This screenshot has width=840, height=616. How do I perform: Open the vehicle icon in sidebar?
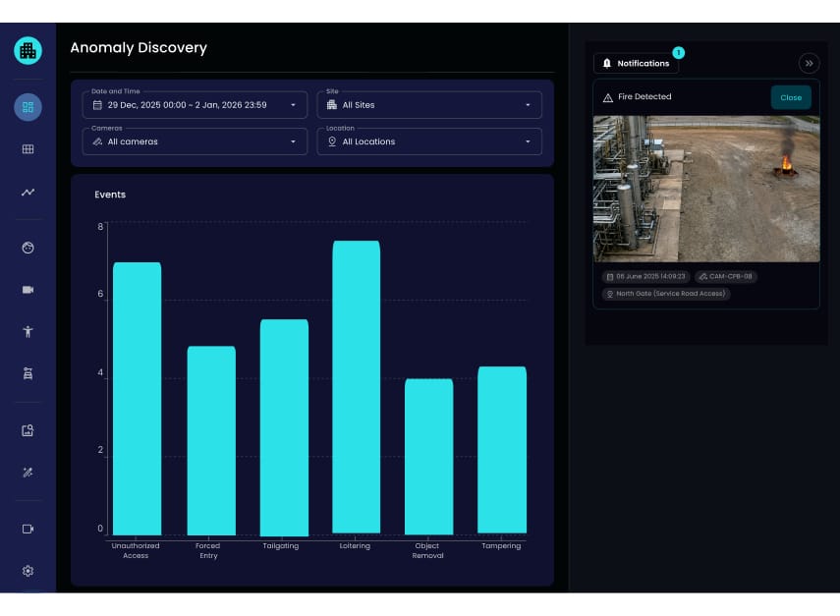point(28,373)
